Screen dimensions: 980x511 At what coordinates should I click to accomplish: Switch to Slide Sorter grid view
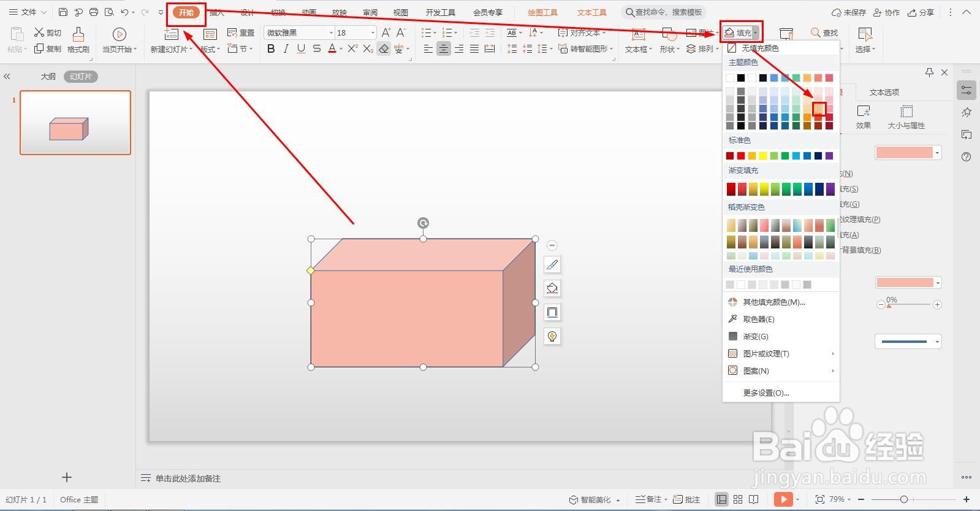point(738,499)
